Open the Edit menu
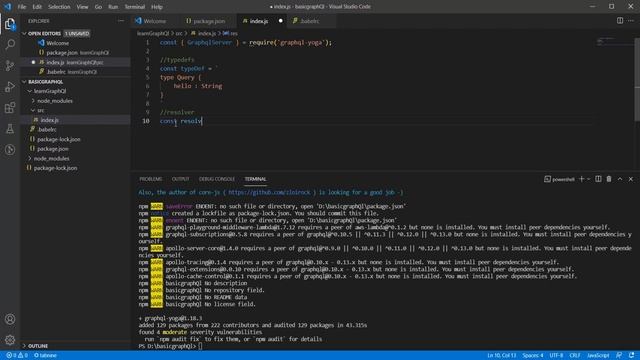This screenshot has width=640, height=360. click(x=37, y=7)
